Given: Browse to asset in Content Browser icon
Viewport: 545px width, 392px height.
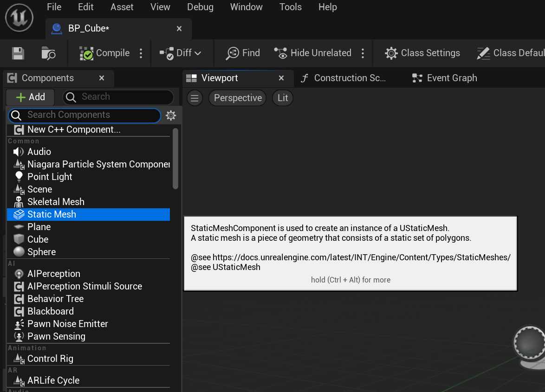Looking at the screenshot, I should coord(48,53).
